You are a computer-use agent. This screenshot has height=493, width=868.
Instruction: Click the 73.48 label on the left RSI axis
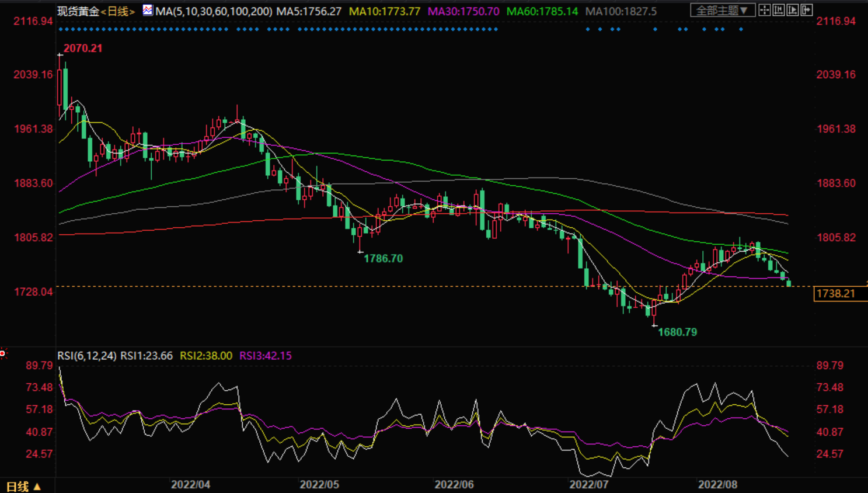click(39, 387)
